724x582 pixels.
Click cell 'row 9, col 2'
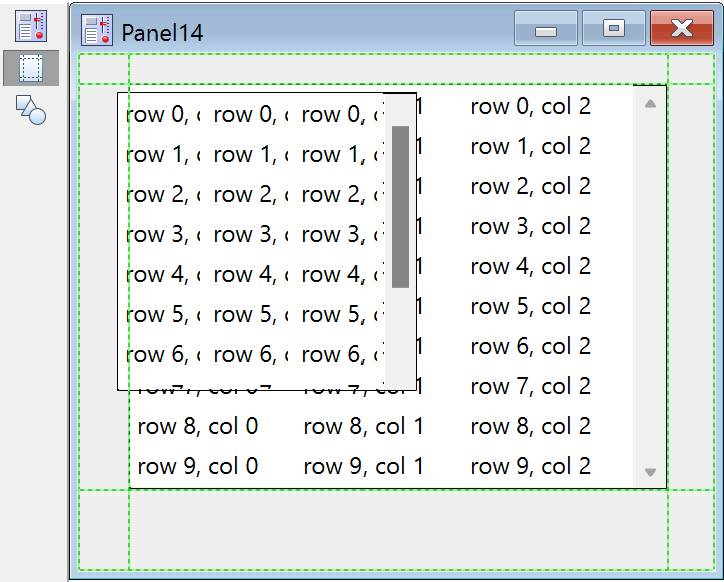point(530,466)
